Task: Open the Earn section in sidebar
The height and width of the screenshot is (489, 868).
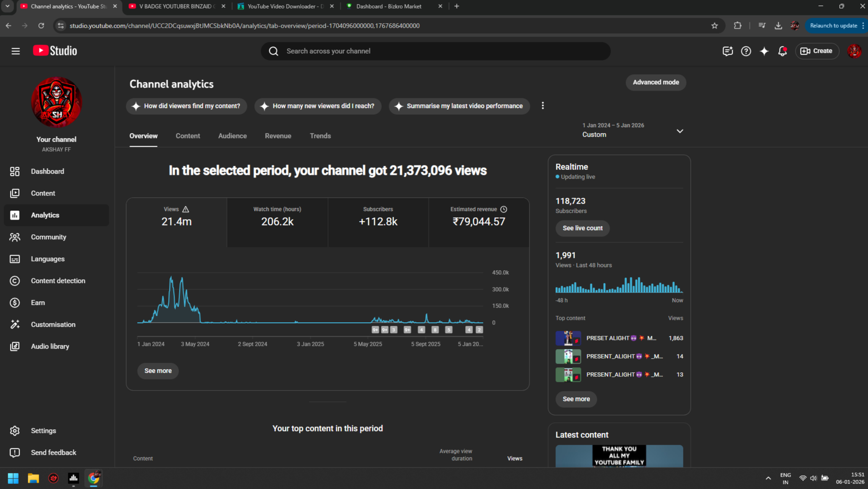Action: pos(38,303)
